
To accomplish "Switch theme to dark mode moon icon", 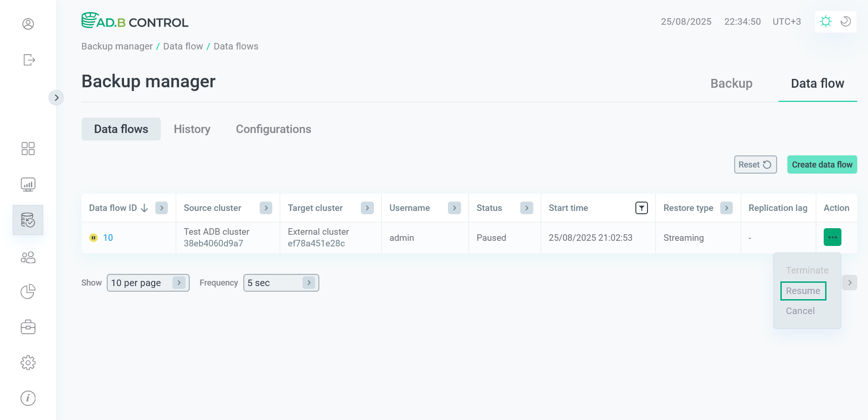I will [x=846, y=21].
